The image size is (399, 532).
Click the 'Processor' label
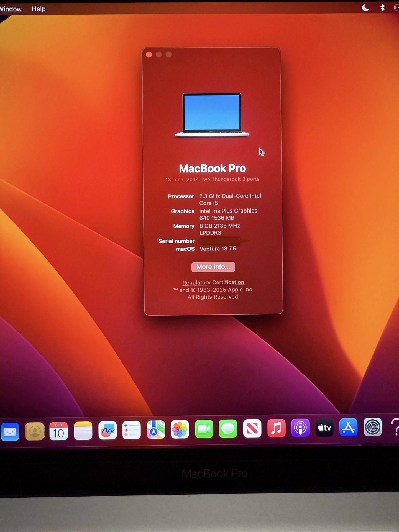point(181,196)
